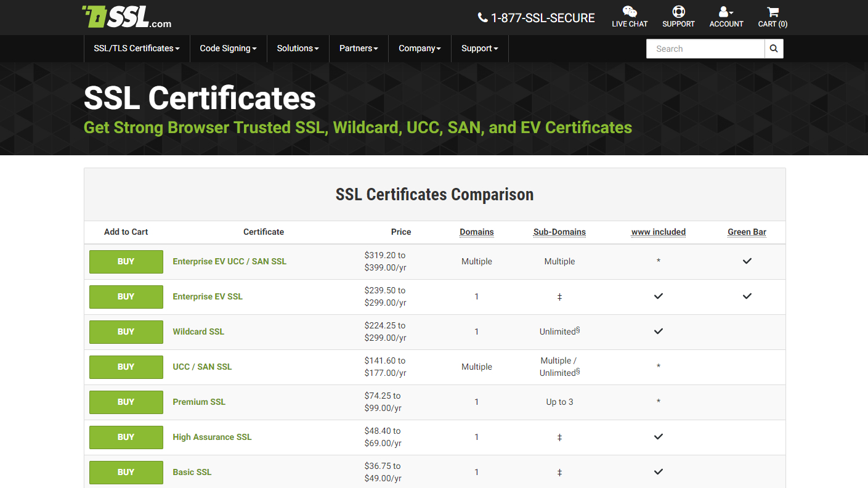Expand the Company menu
This screenshot has height=488, width=868.
(x=420, y=48)
